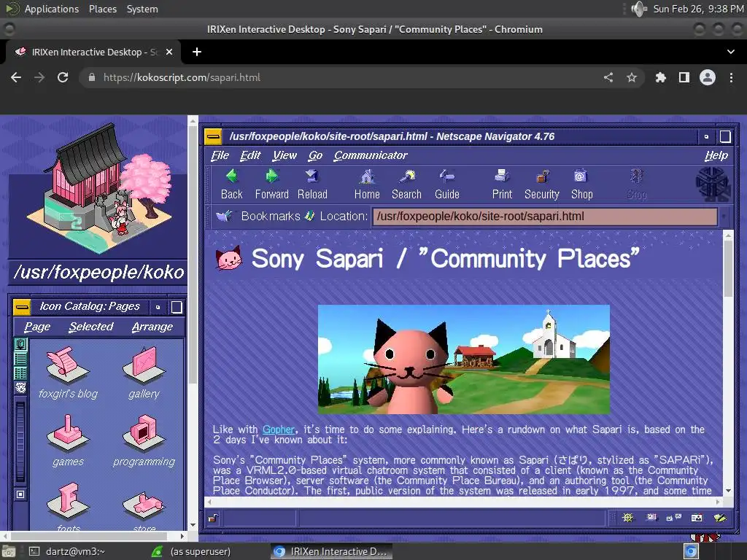Bookmark page with Chromium star icon

coord(632,77)
